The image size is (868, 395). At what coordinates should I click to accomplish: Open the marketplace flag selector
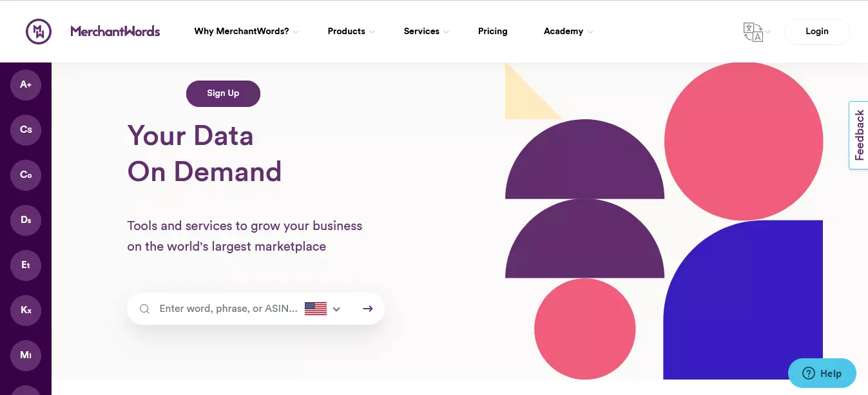click(316, 309)
